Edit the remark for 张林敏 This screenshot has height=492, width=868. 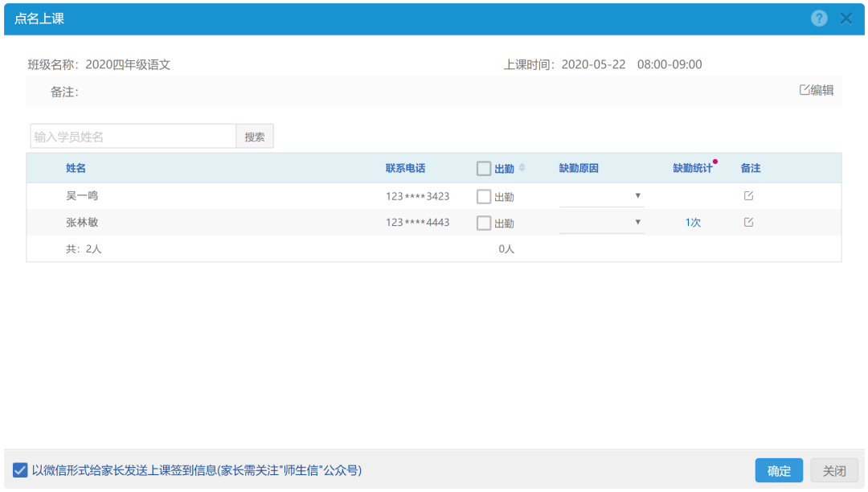[748, 223]
